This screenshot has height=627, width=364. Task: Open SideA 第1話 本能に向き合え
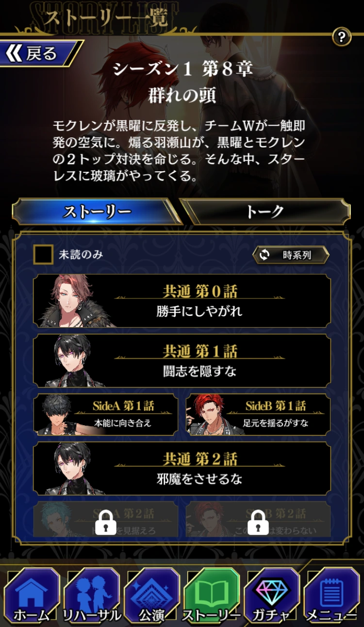coord(106,414)
